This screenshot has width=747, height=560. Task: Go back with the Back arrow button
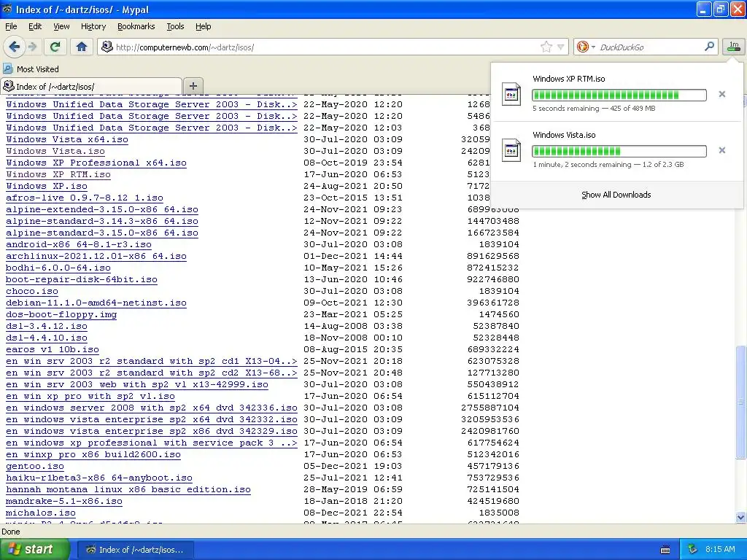pos(14,47)
